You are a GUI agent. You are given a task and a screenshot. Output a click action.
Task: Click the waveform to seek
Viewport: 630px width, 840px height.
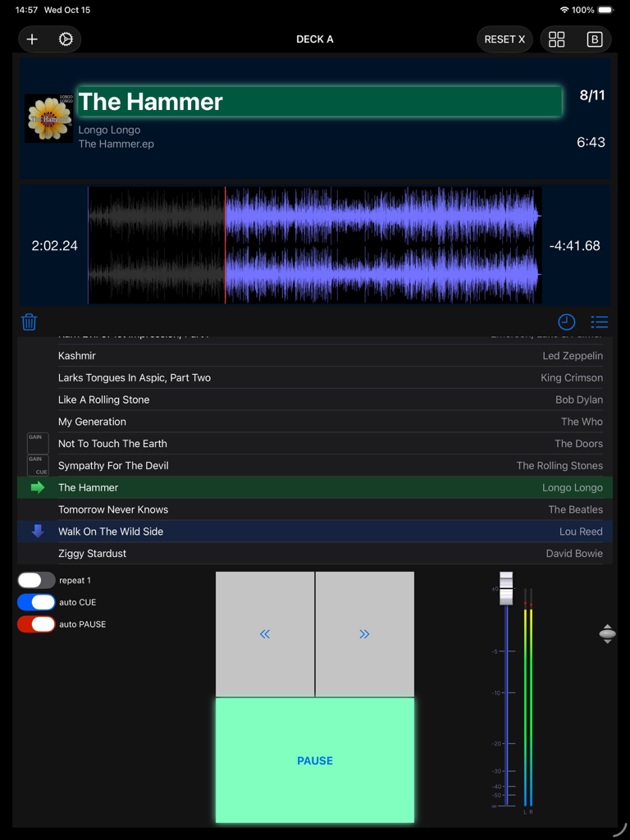point(315,245)
